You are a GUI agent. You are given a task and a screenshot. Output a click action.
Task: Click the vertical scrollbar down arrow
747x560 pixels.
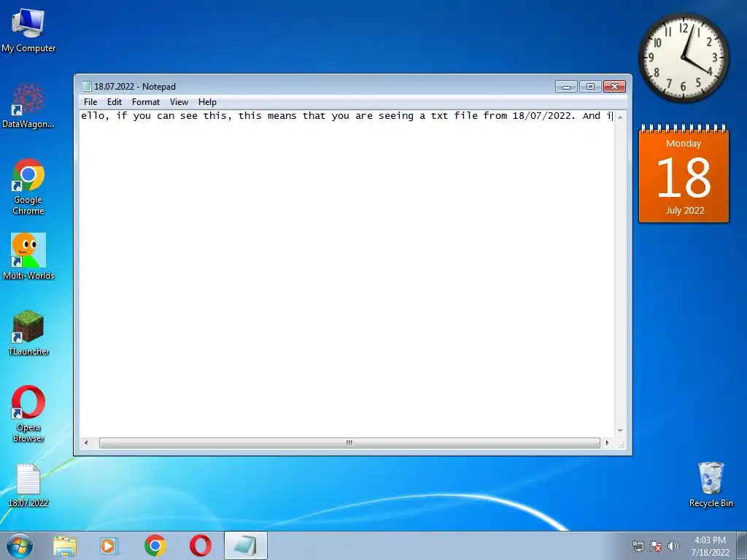click(620, 430)
